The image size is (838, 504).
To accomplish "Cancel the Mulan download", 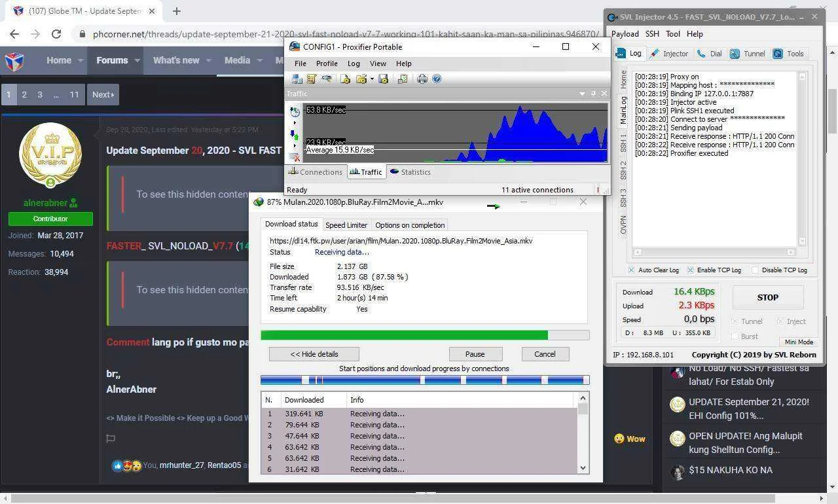I will pos(545,354).
